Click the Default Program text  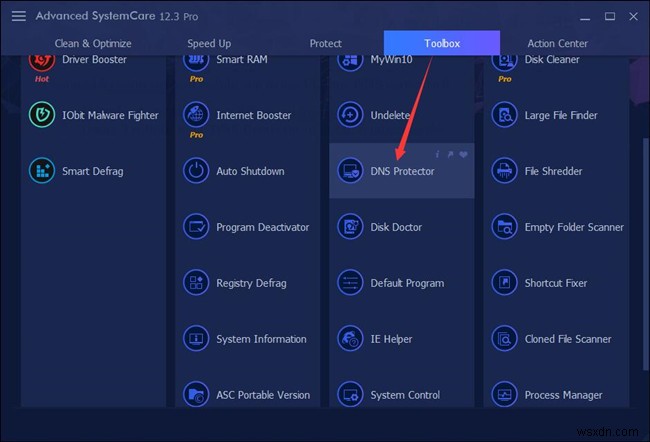tap(407, 283)
